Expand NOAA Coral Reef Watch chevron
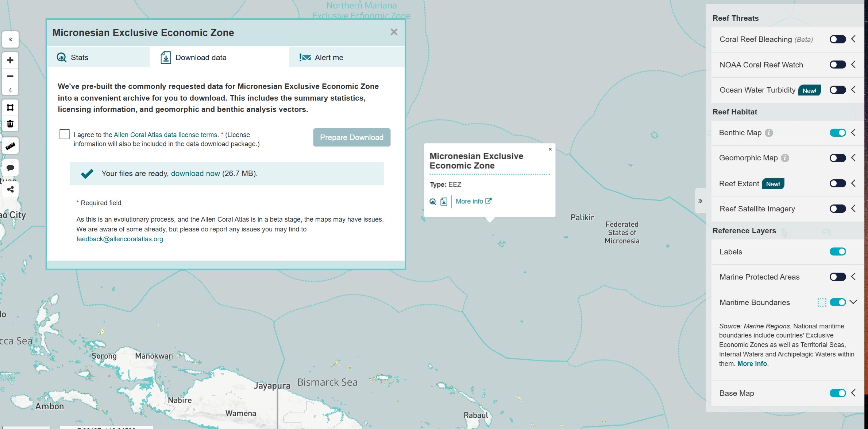The image size is (868, 429). (853, 65)
